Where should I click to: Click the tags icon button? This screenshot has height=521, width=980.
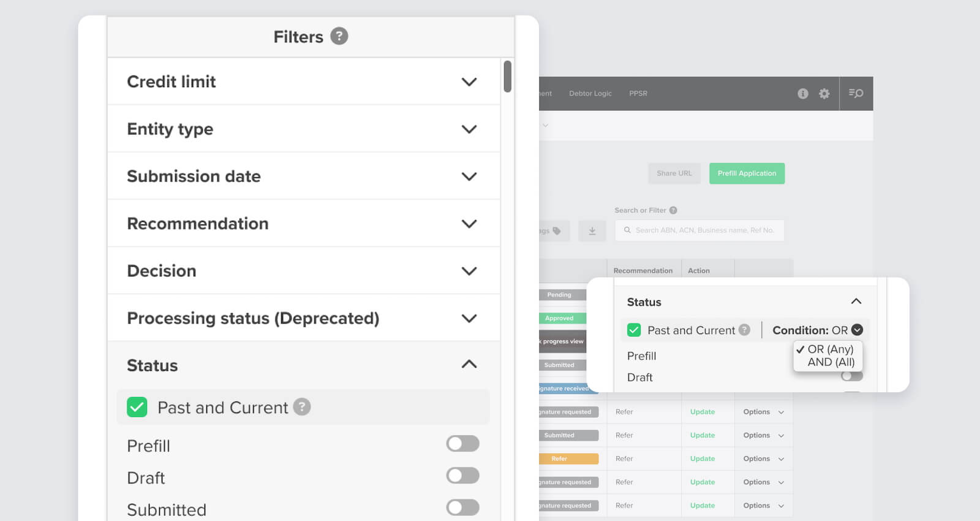pyautogui.click(x=554, y=231)
